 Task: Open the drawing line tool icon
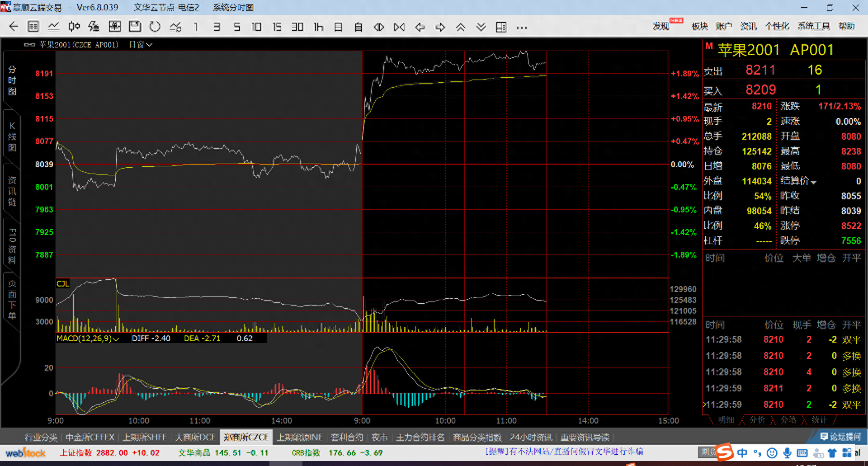(94, 27)
